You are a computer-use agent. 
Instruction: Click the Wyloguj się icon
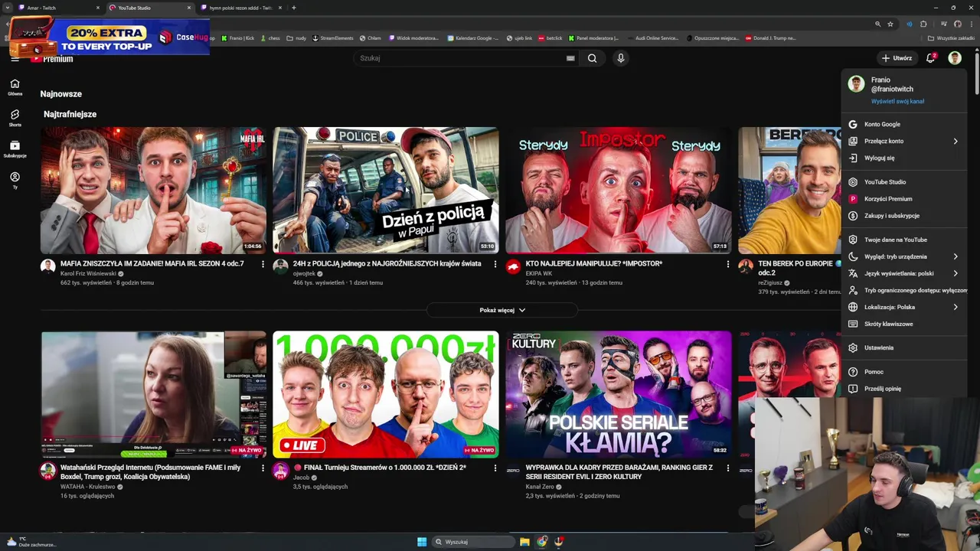pyautogui.click(x=853, y=158)
